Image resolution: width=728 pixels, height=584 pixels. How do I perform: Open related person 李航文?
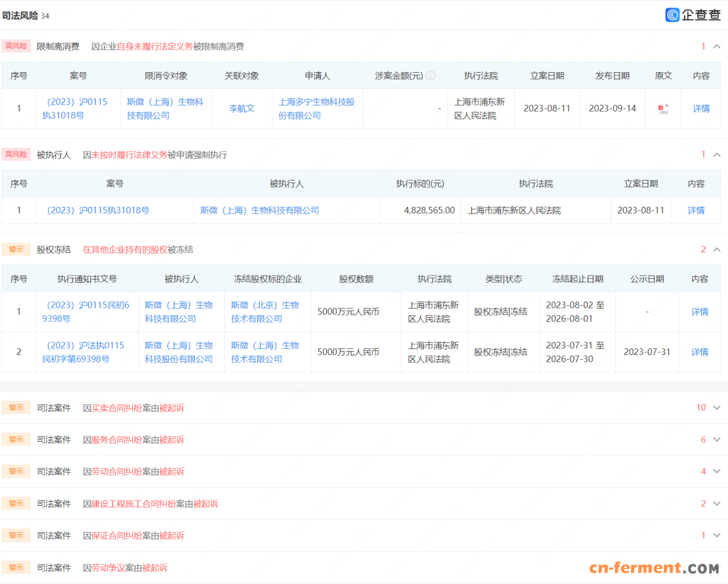[241, 108]
